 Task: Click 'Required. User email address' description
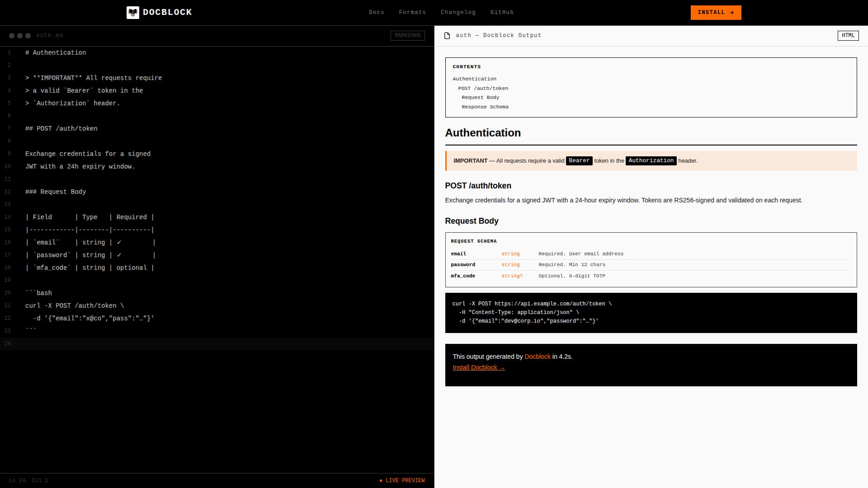pyautogui.click(x=580, y=254)
